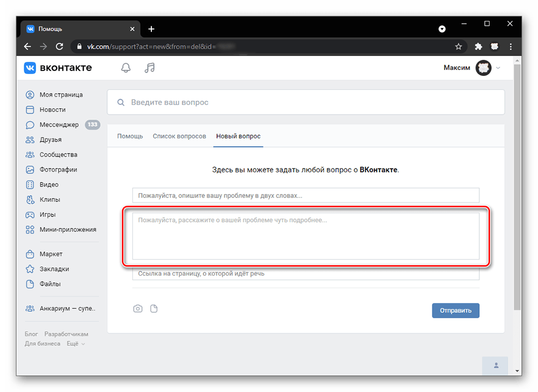Click the page vertical scrollbar
Viewport: 538px width, 392px height.
click(x=517, y=187)
